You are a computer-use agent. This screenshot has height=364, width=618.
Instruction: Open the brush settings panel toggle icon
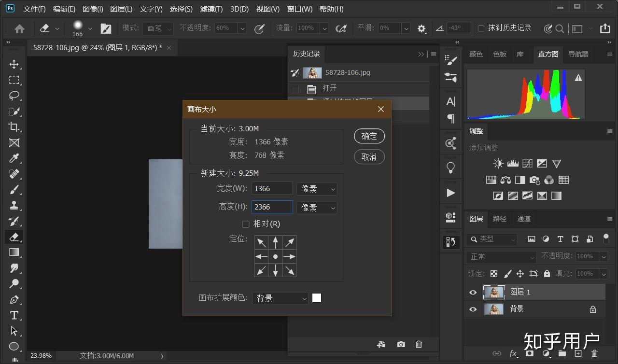pos(106,28)
